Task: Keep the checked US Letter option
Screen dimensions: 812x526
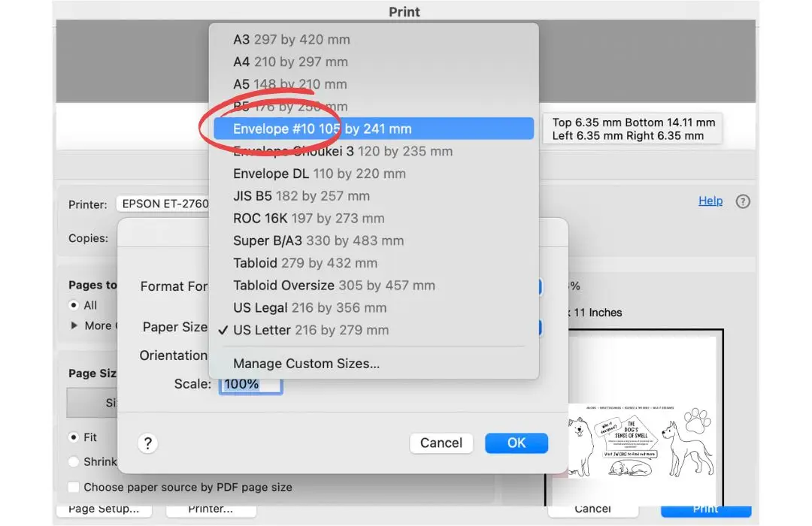Action: (x=311, y=330)
